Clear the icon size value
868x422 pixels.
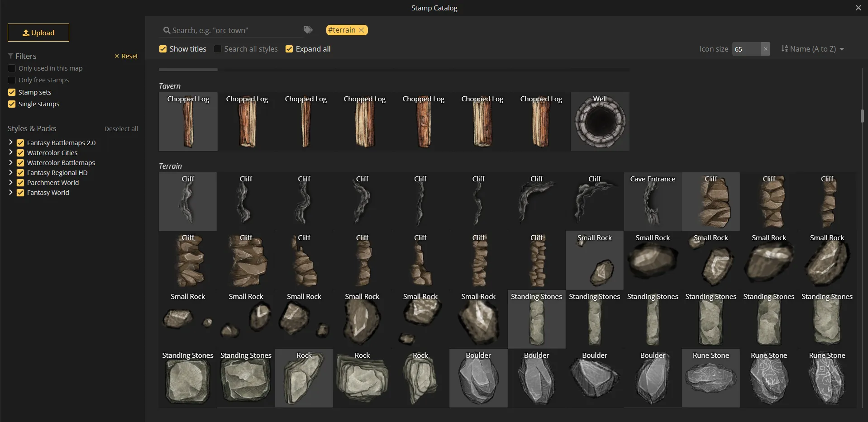(765, 49)
